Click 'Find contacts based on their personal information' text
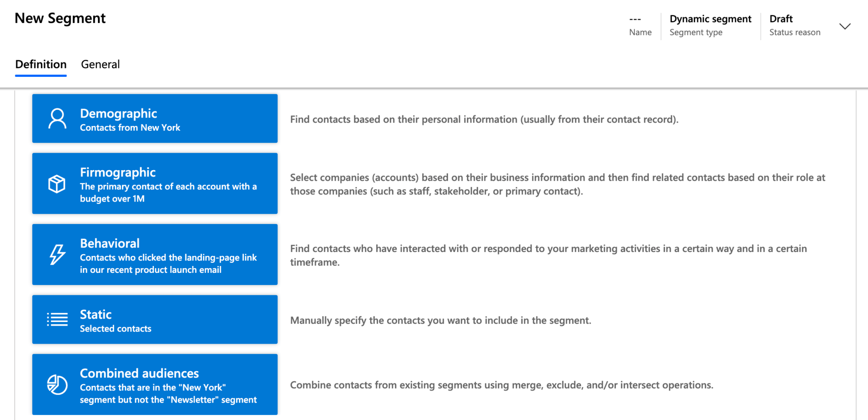Screen dimensions: 868x420 pyautogui.click(x=484, y=119)
